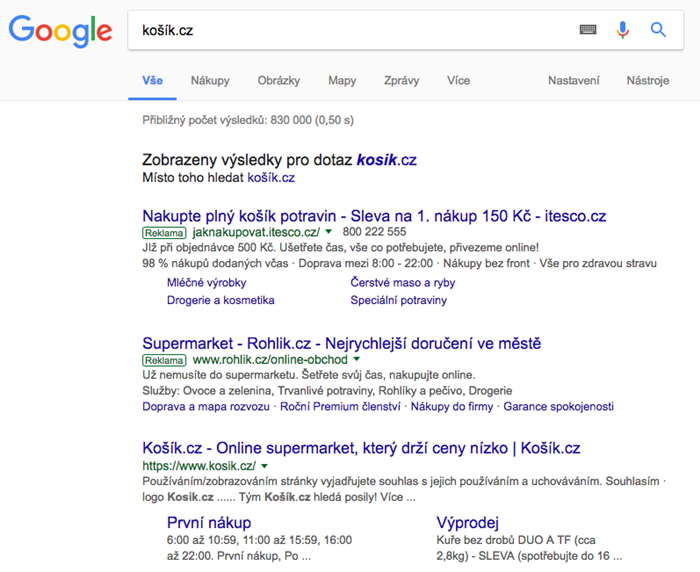The height and width of the screenshot is (572, 700).
Task: Open the itesco.cz ad headline link
Action: 374,216
